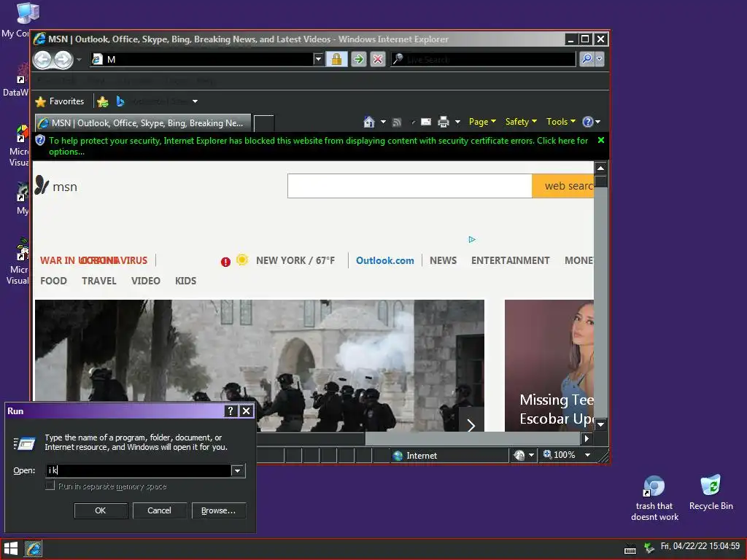This screenshot has width=747, height=560.
Task: Click the on-screen keyboard tray icon
Action: click(x=630, y=550)
